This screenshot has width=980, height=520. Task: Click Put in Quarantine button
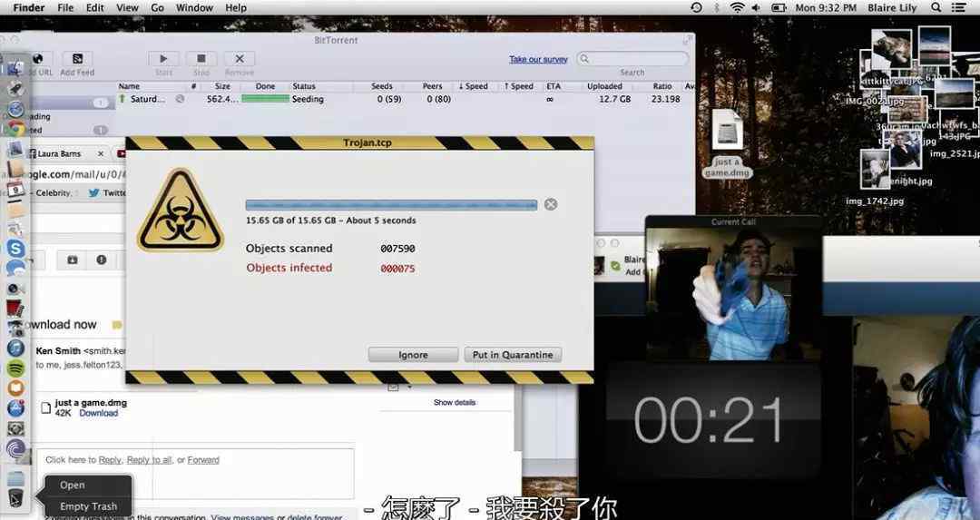pos(513,355)
